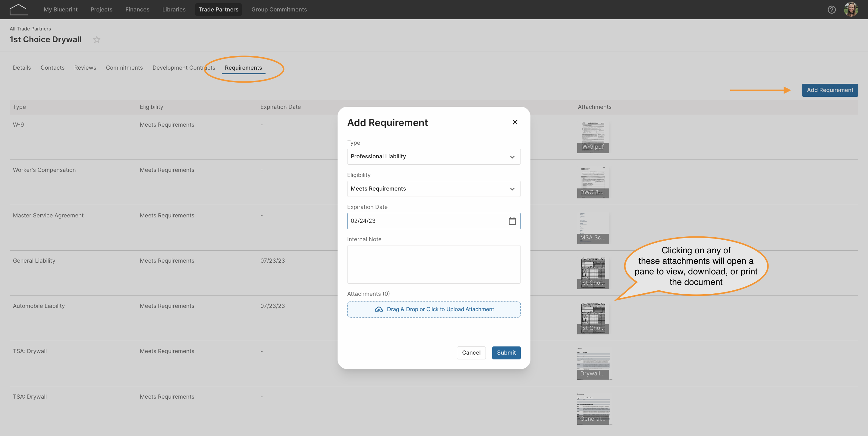Click the cloud upload icon
Screen dimensions: 868x436
point(379,310)
